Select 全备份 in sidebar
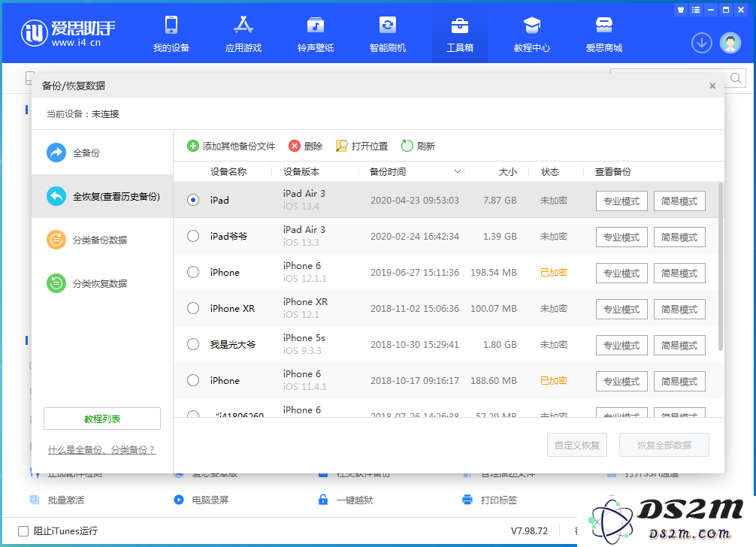This screenshot has height=547, width=756. (x=102, y=153)
